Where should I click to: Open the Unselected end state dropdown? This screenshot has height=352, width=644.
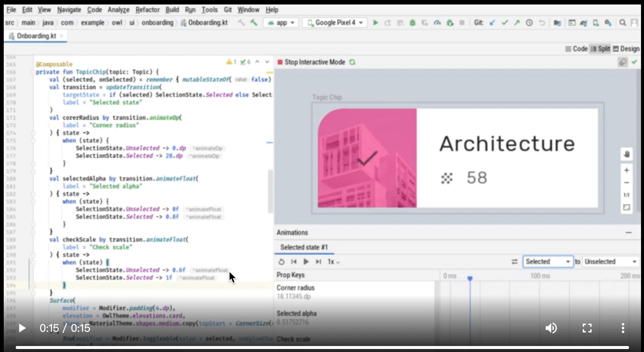click(611, 262)
